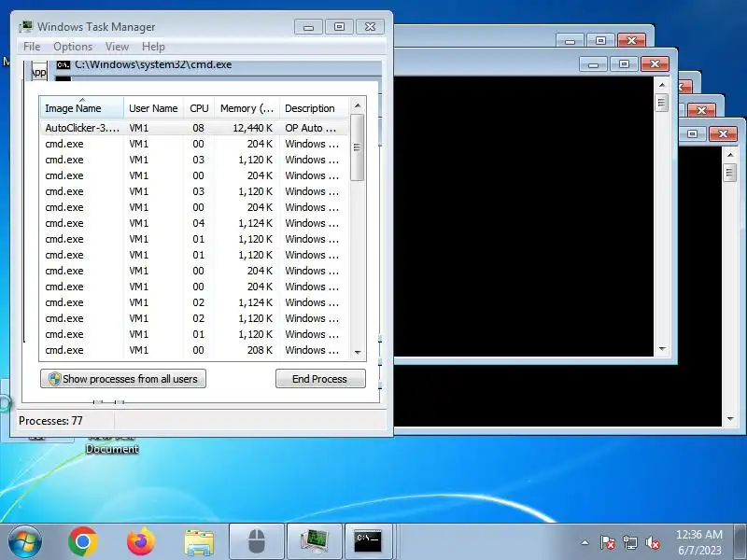This screenshot has height=560, width=747.
Task: Sort processes by Memory column
Action: click(x=247, y=108)
